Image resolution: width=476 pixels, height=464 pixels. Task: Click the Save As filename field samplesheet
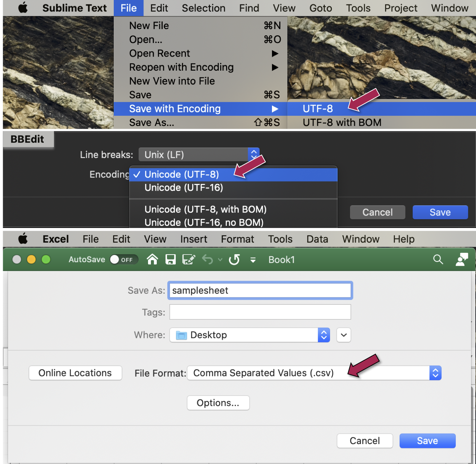click(x=260, y=290)
